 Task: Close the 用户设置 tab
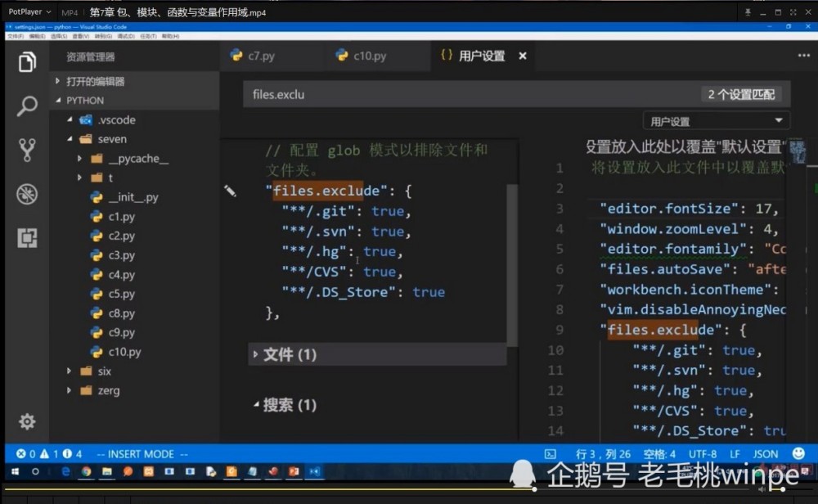pos(522,56)
